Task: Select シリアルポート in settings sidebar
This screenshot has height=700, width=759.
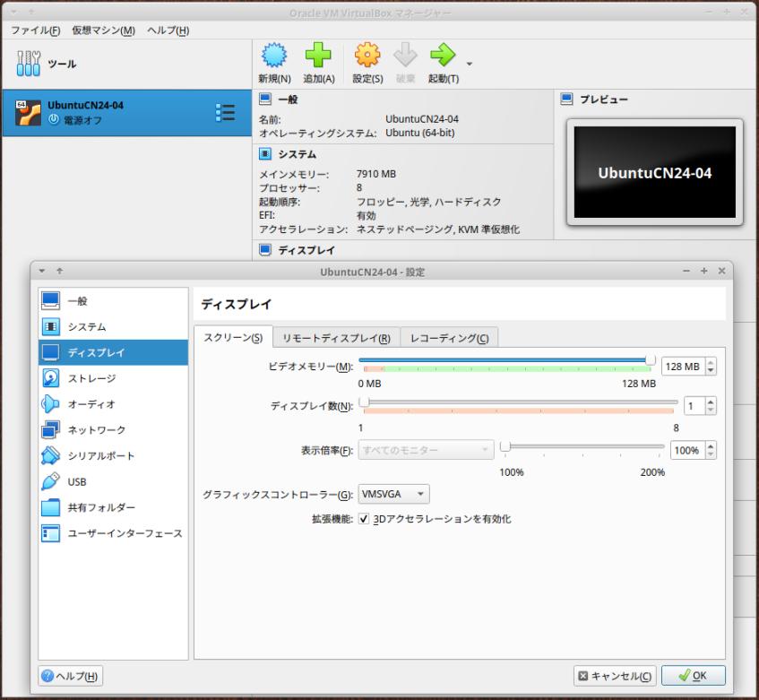Action: [113, 455]
